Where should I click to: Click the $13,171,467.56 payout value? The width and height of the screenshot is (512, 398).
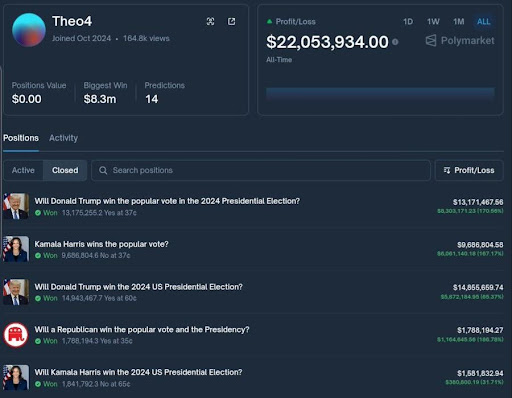coord(478,202)
